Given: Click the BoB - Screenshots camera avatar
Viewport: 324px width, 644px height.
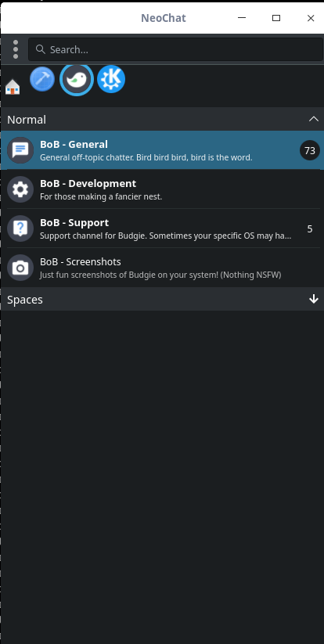Looking at the screenshot, I should (x=20, y=268).
